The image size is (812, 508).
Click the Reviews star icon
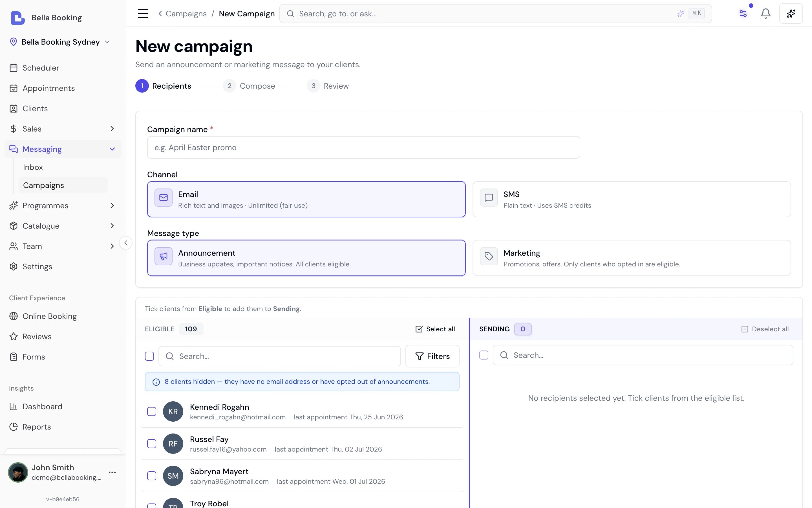(14, 336)
